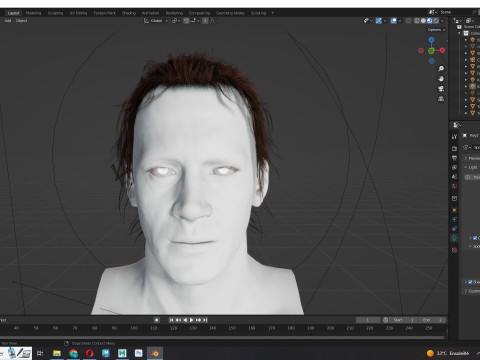Open object type visibility dropdown
This screenshot has width=480, height=360.
(x=368, y=21)
